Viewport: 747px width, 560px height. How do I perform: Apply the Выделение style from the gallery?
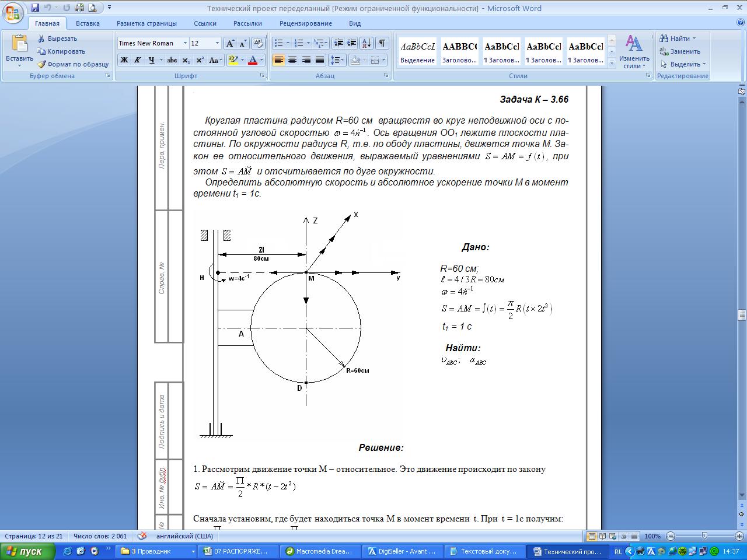coord(417,51)
